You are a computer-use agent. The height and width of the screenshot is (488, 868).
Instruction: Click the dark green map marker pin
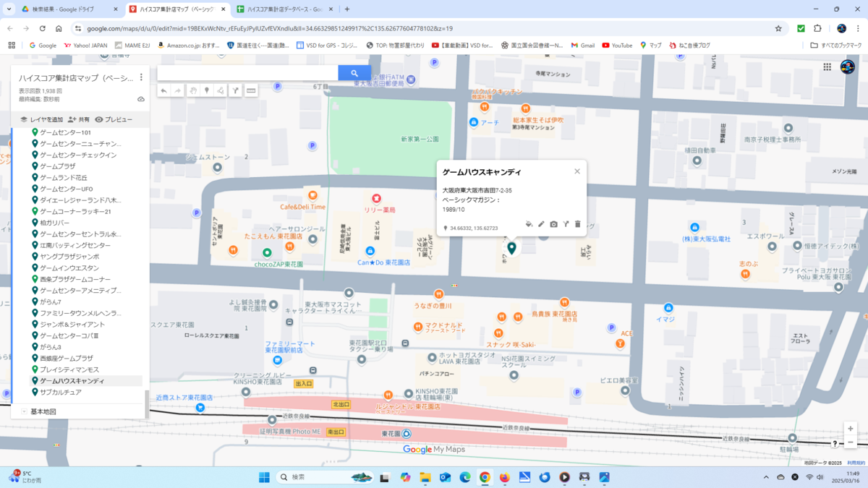click(x=511, y=248)
